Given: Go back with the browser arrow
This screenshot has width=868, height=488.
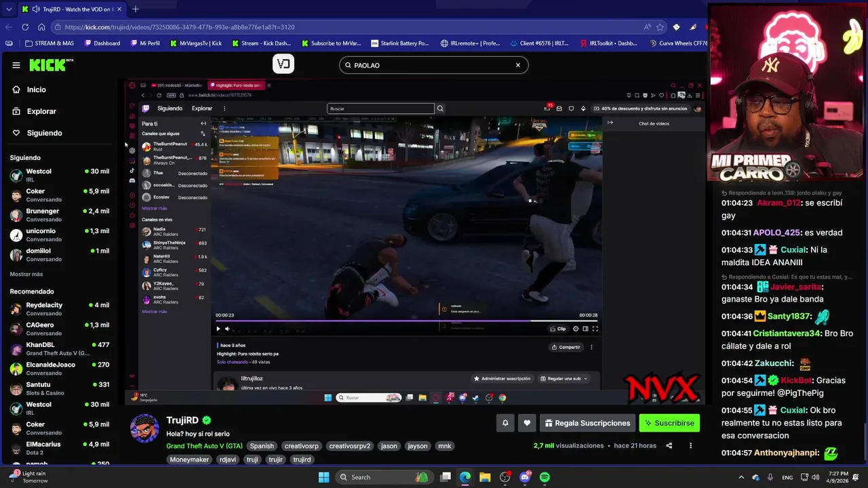Looking at the screenshot, I should pyautogui.click(x=9, y=27).
